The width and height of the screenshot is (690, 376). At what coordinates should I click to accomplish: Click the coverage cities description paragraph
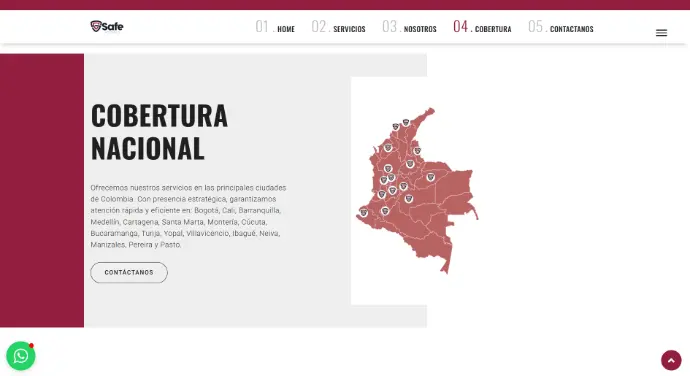[189, 216]
